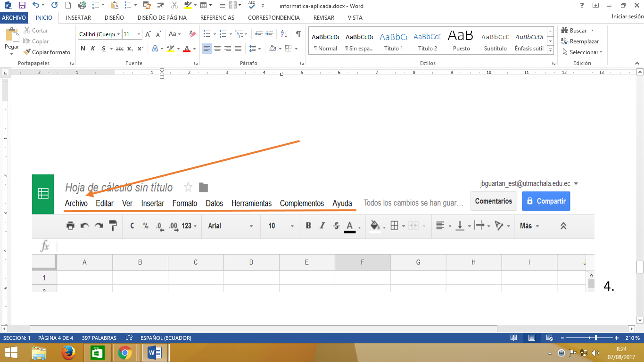
Task: Switch to the INSERTAR ribbon tab
Action: [x=78, y=17]
